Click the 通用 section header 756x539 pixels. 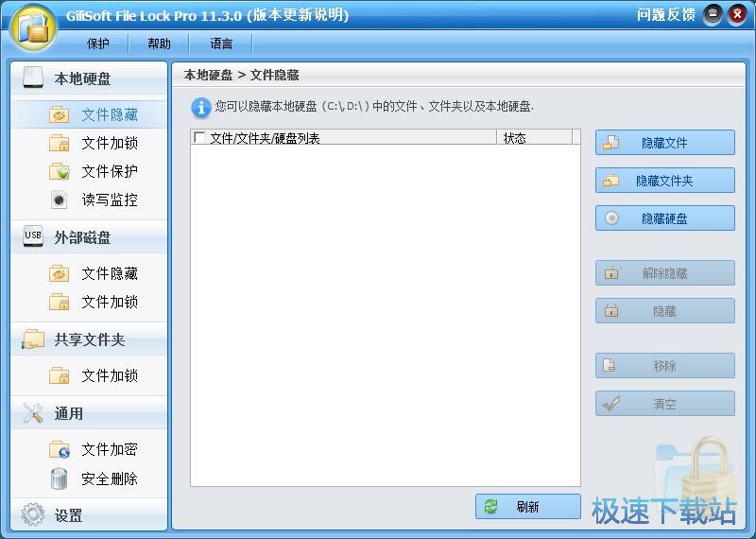89,413
